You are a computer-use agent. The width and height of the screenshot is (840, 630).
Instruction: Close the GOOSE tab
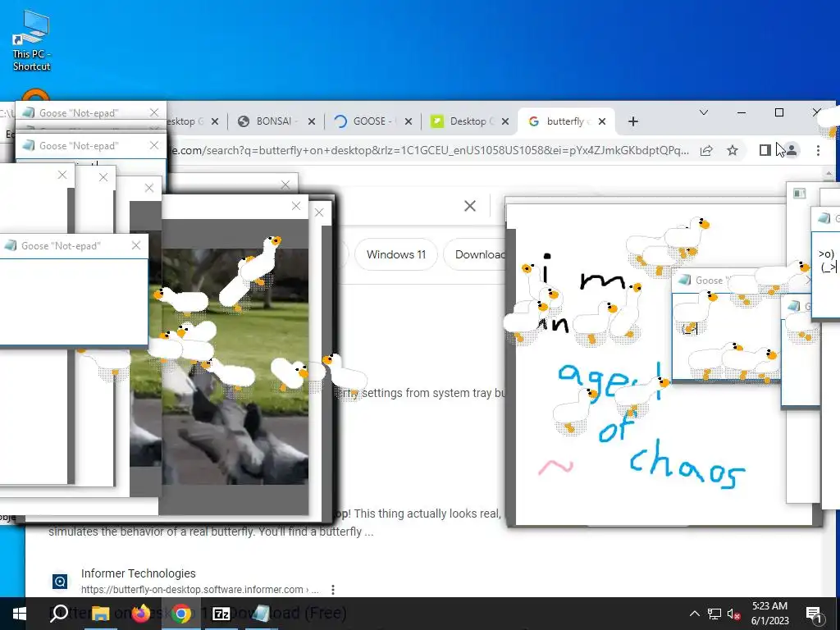point(409,121)
